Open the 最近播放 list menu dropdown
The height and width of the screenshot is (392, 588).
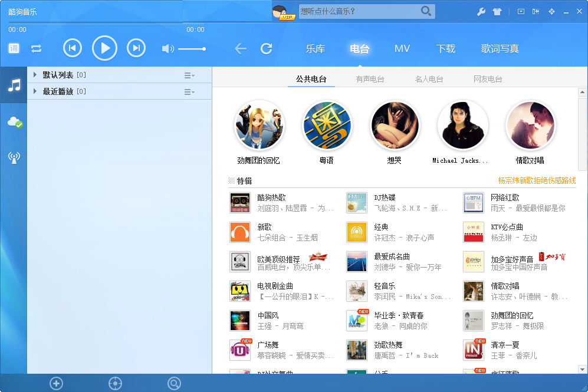coord(189,92)
